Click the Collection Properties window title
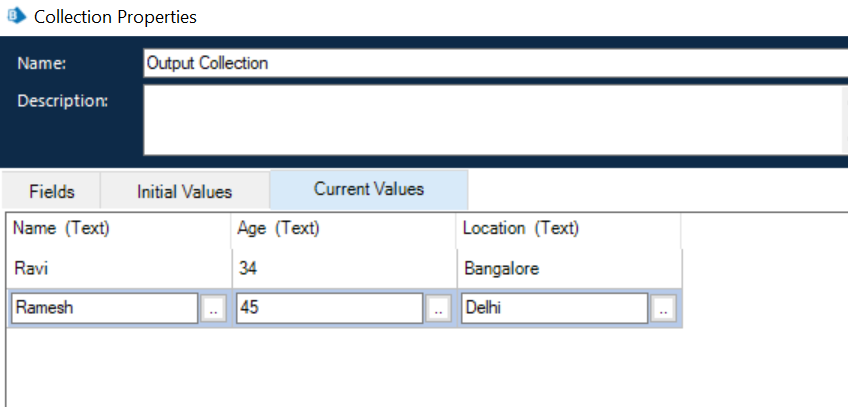This screenshot has height=407, width=848. click(x=115, y=17)
